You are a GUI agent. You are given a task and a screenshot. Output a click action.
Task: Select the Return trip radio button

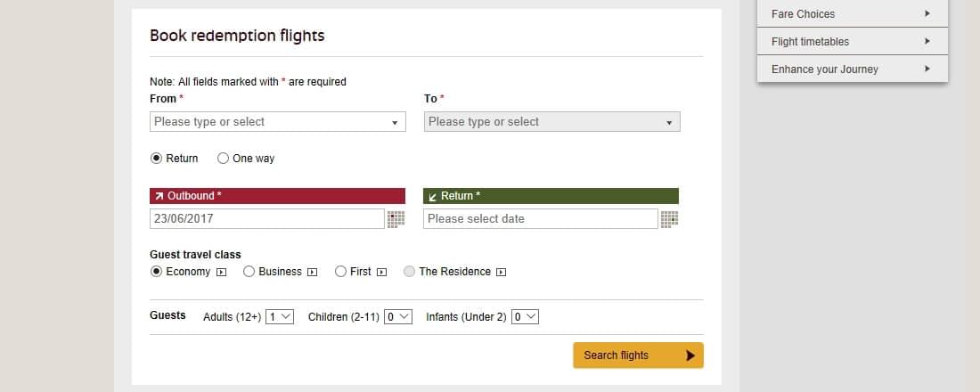156,159
